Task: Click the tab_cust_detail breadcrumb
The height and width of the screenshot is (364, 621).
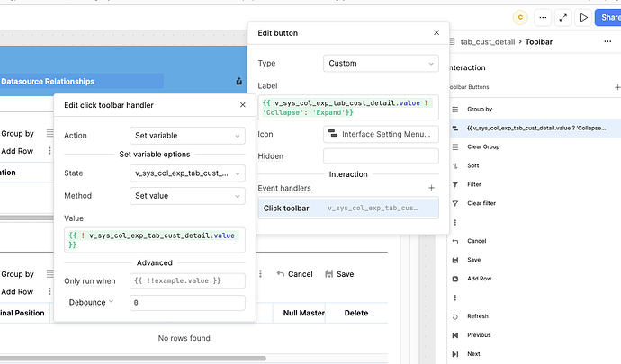Action: click(x=488, y=42)
